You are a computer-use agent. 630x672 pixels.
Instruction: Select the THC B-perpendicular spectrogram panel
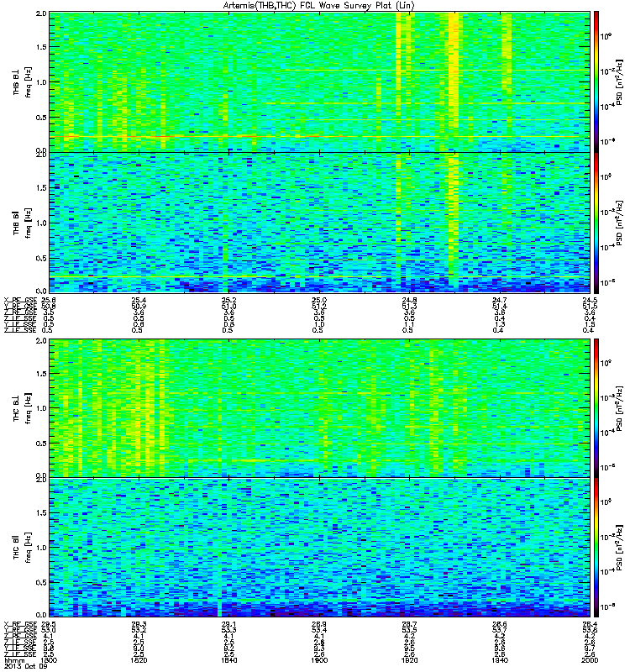tap(320, 407)
